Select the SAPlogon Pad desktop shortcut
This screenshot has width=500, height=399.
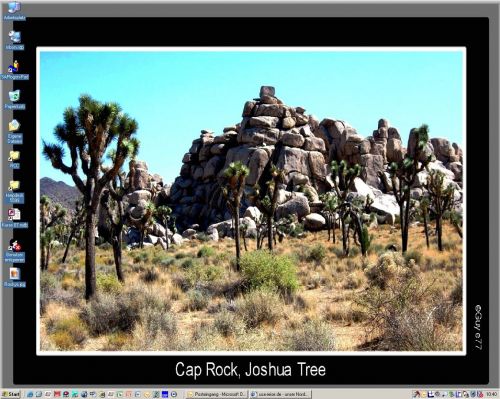(x=15, y=70)
